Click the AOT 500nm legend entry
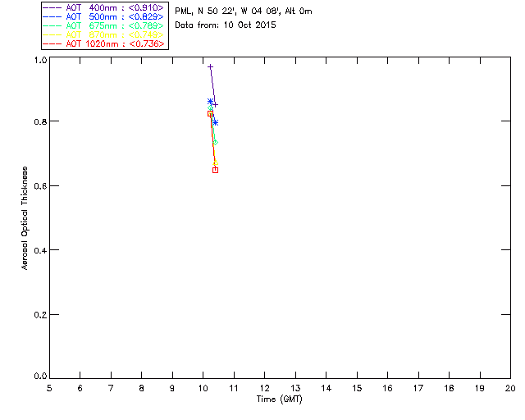This screenshot has width=525, height=420. (103, 16)
